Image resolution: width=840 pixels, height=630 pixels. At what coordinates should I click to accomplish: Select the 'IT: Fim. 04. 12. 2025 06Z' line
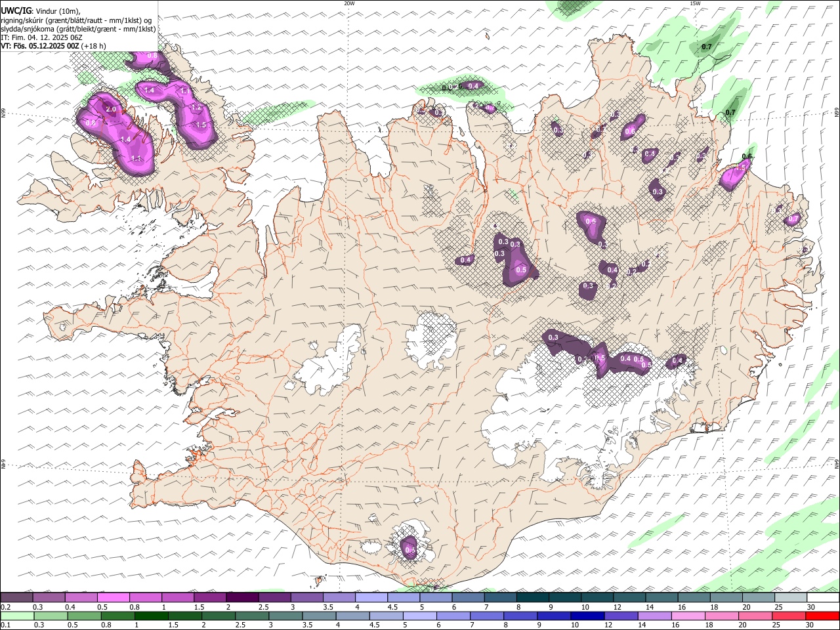coord(41,37)
